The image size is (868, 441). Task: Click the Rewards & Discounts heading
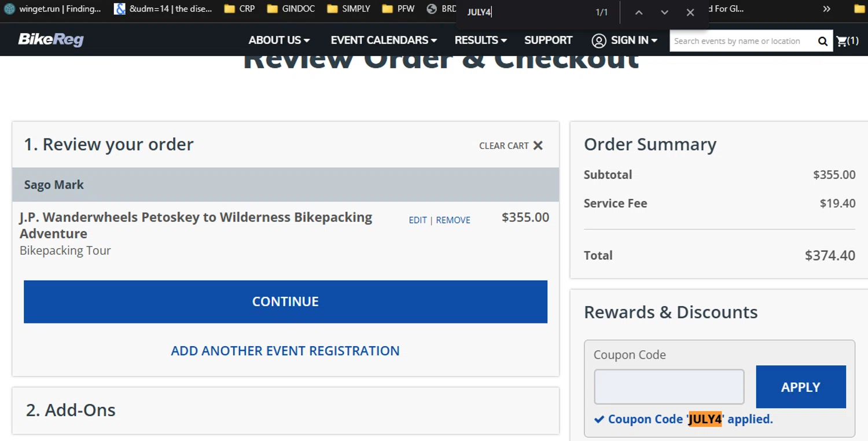[x=671, y=312]
